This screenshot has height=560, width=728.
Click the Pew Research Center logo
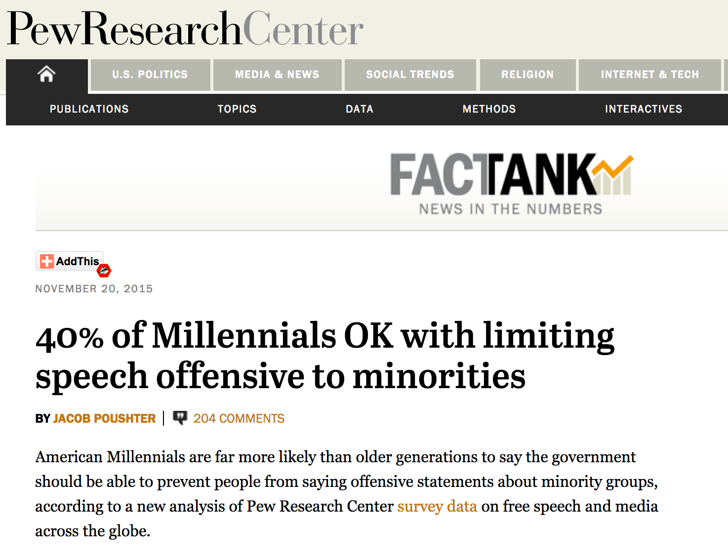point(185,29)
